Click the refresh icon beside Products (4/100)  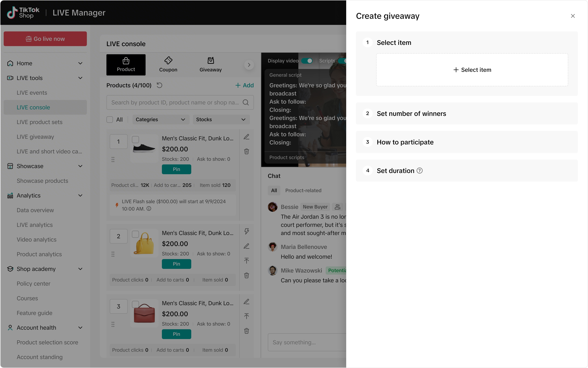pos(159,85)
